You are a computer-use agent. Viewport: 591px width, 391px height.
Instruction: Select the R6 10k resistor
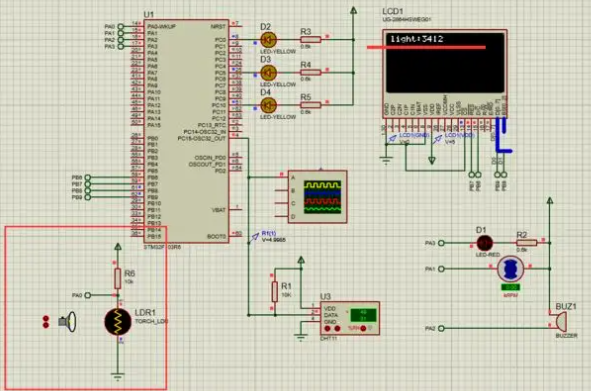point(118,279)
